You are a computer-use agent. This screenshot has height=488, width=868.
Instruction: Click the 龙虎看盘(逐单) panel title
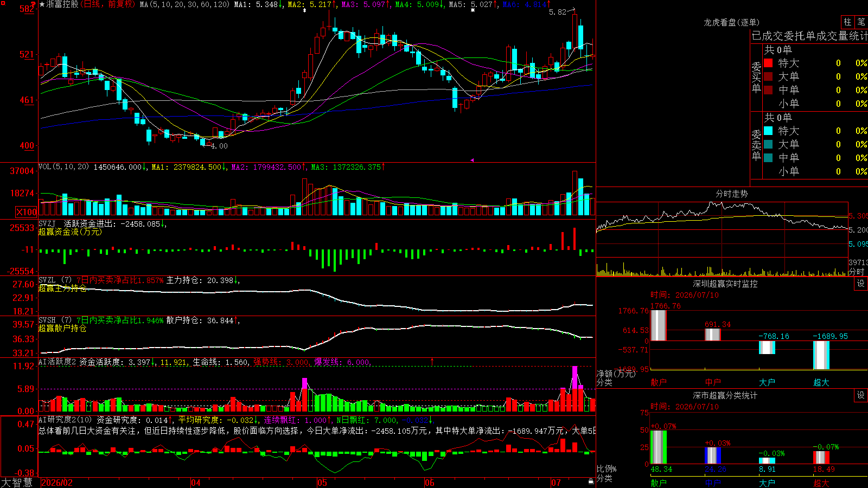pyautogui.click(x=731, y=22)
